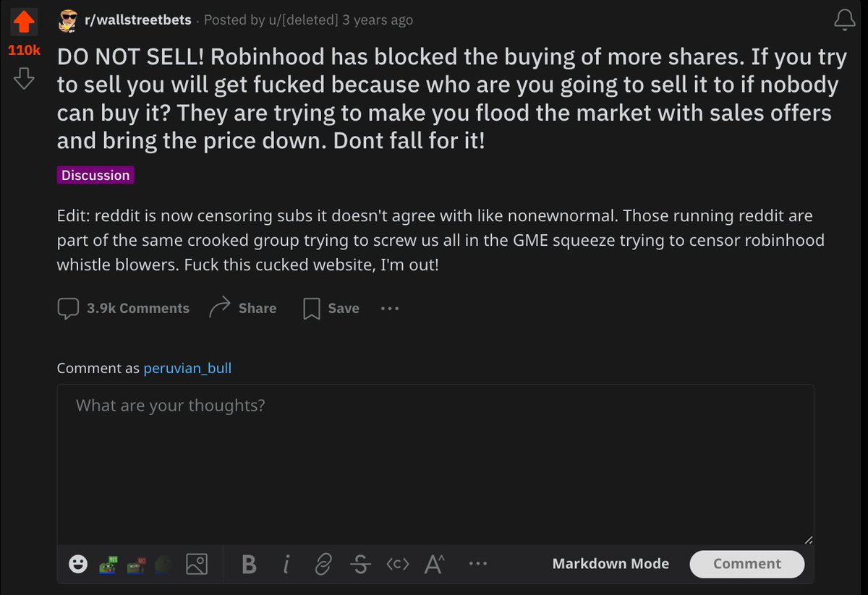Open the post's more options menu
Image resolution: width=868 pixels, height=595 pixels.
390,309
